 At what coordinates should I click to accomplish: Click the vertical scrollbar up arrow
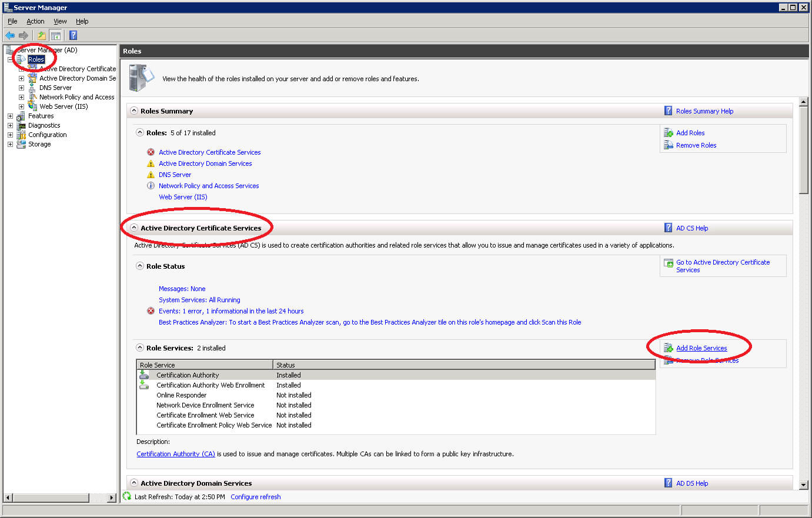tap(804, 102)
